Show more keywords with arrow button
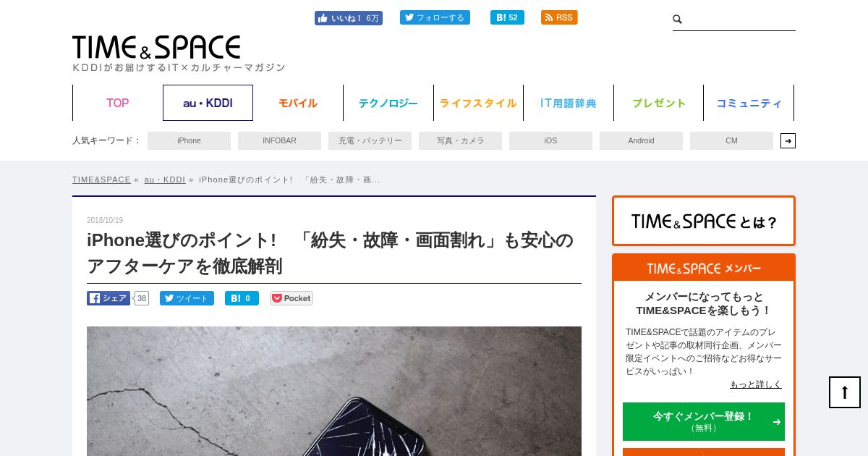The image size is (868, 456). 788,140
